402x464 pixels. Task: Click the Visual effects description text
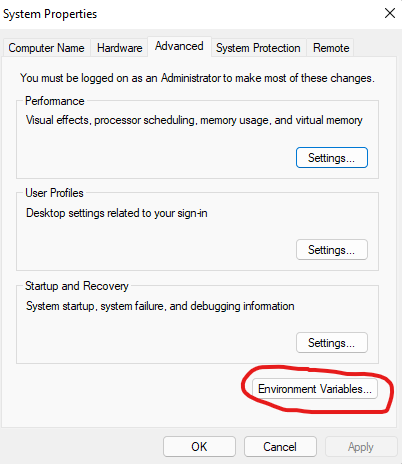pos(194,120)
